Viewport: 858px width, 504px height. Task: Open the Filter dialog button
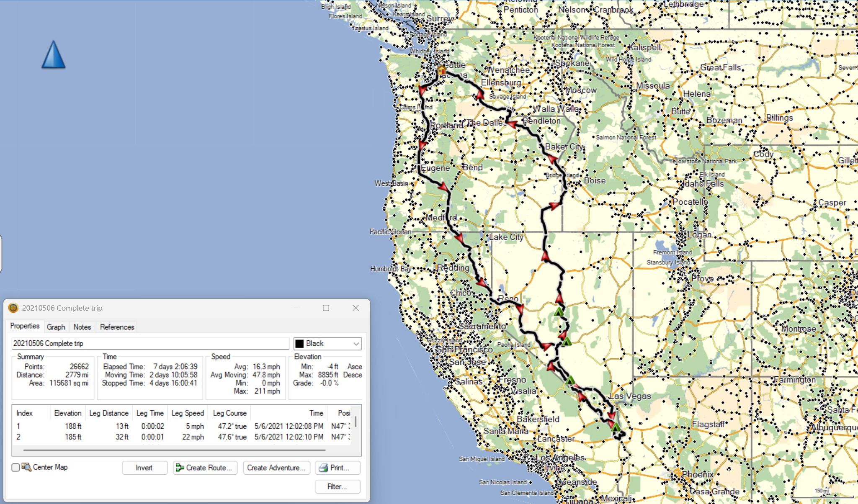[x=337, y=486]
